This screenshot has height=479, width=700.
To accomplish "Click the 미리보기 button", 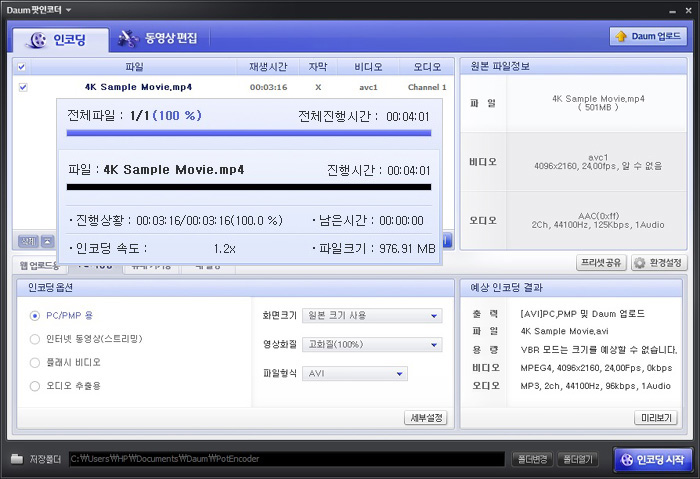I will click(655, 418).
